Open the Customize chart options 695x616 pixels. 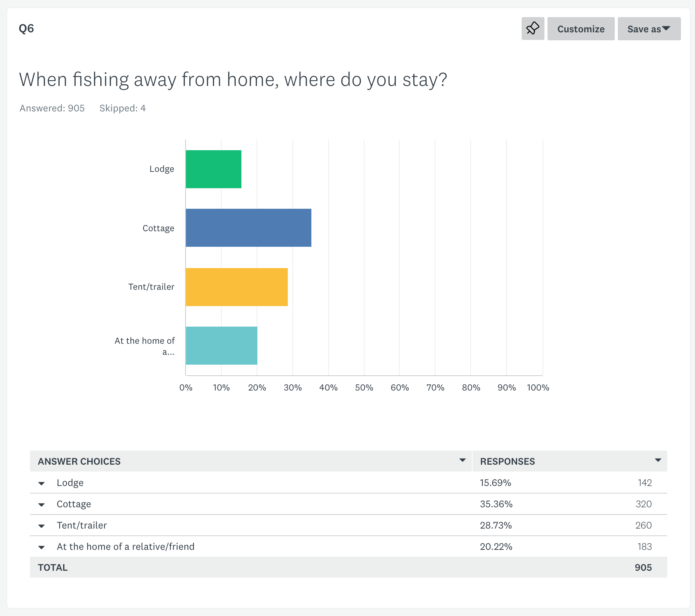[581, 29]
